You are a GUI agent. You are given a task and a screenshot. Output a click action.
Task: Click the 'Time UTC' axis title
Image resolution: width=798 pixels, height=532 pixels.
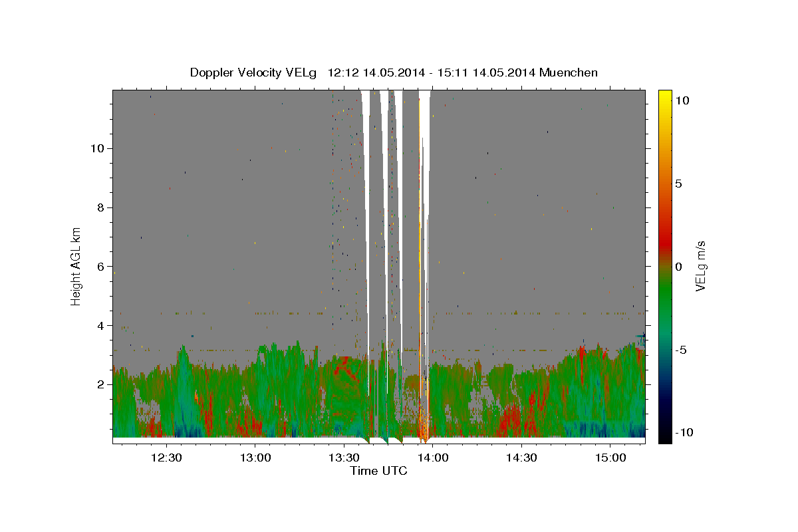(x=378, y=471)
